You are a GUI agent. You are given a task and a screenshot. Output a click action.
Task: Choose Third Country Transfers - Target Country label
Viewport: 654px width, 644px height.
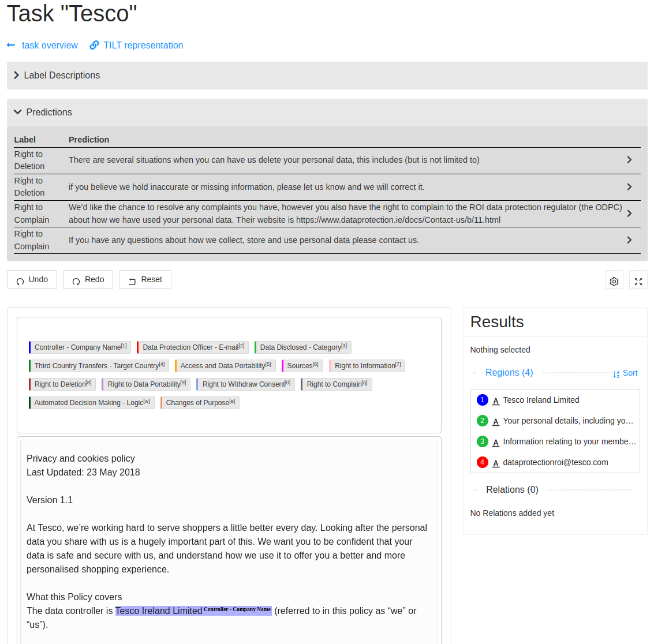click(99, 366)
